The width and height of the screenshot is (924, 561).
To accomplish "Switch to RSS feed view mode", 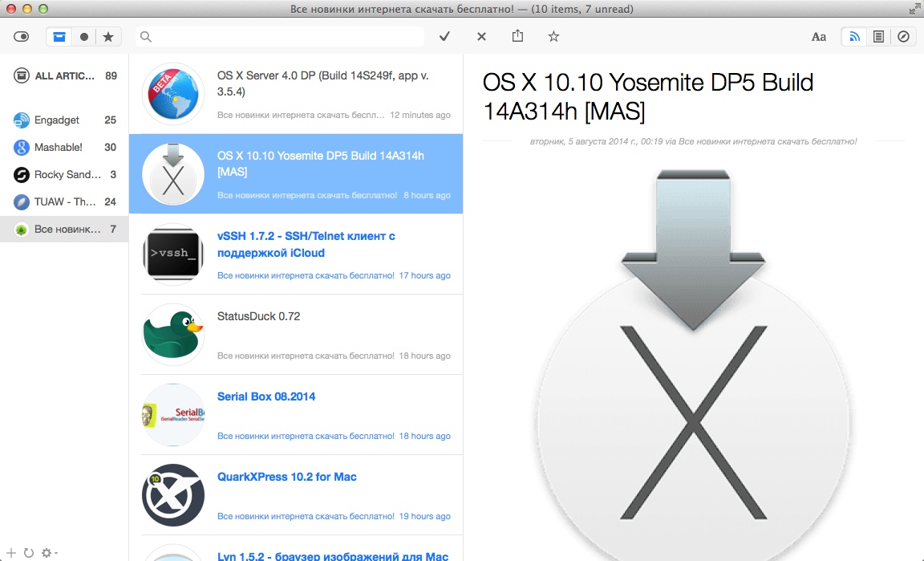I will (x=854, y=37).
